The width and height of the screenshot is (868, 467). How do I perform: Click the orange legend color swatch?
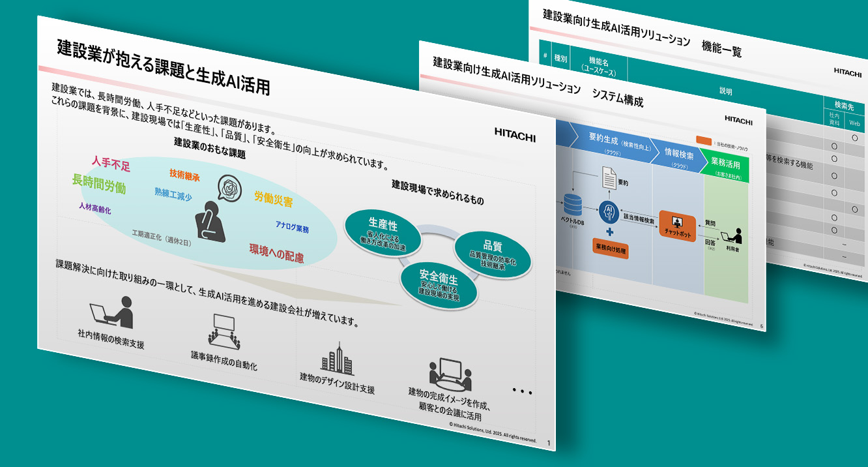pyautogui.click(x=703, y=140)
